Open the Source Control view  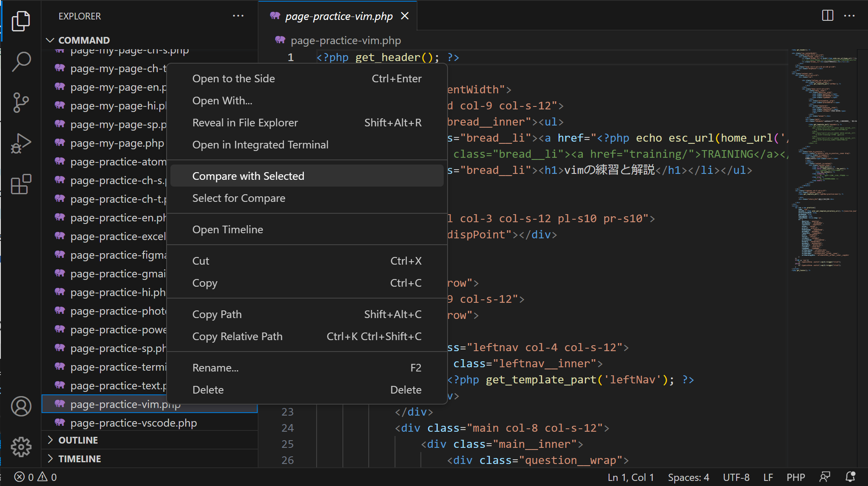click(21, 103)
